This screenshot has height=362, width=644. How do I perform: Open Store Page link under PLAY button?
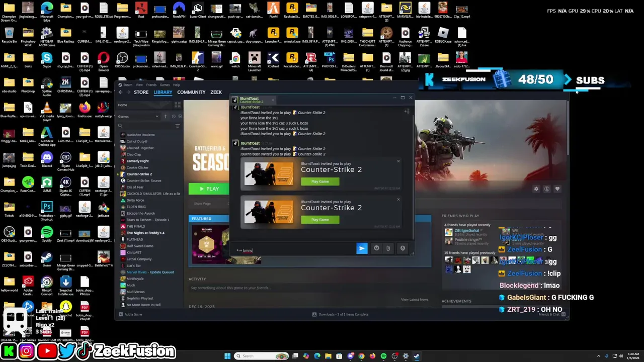click(202, 204)
